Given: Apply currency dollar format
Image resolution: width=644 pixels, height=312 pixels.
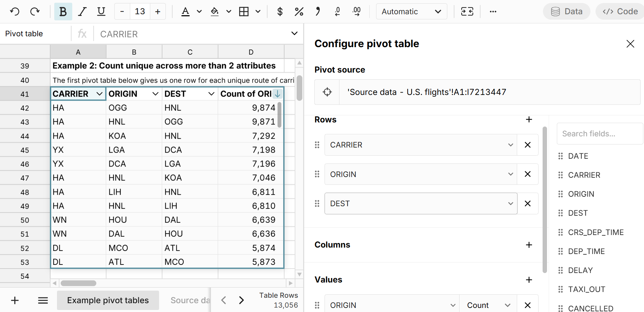Looking at the screenshot, I should tap(280, 12).
